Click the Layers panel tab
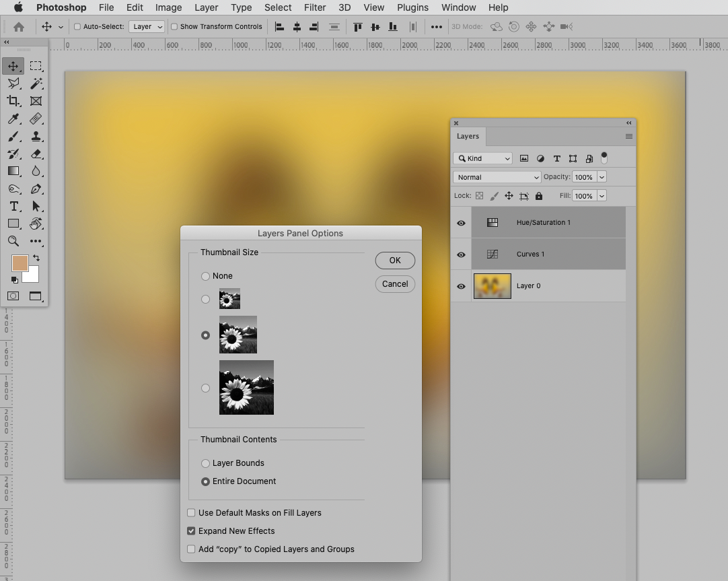 tap(468, 136)
